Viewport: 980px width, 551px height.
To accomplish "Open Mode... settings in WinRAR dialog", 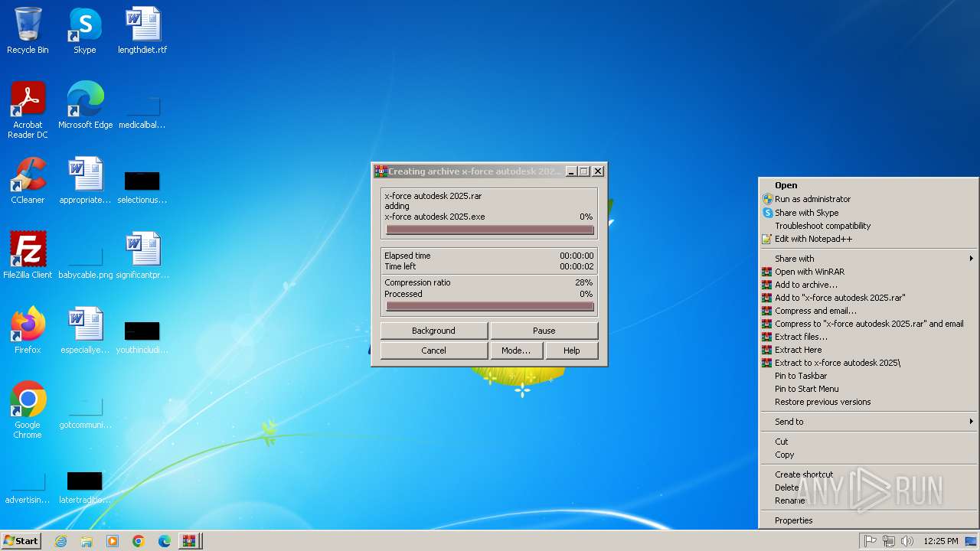I will click(516, 350).
